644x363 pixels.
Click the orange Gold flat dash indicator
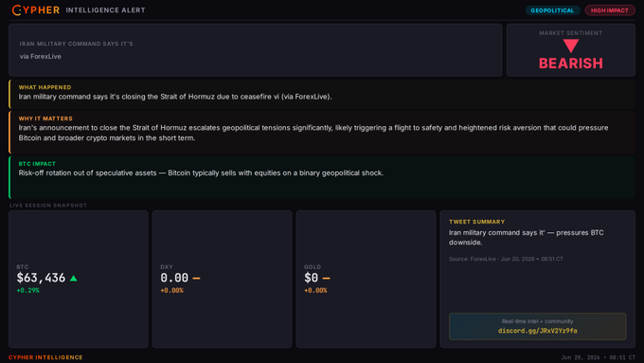coord(326,279)
